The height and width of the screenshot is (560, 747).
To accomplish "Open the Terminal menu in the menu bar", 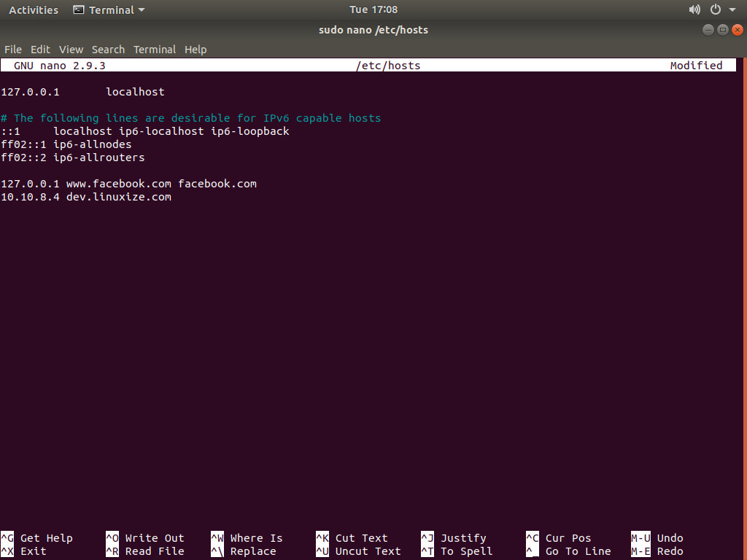I will click(x=155, y=49).
